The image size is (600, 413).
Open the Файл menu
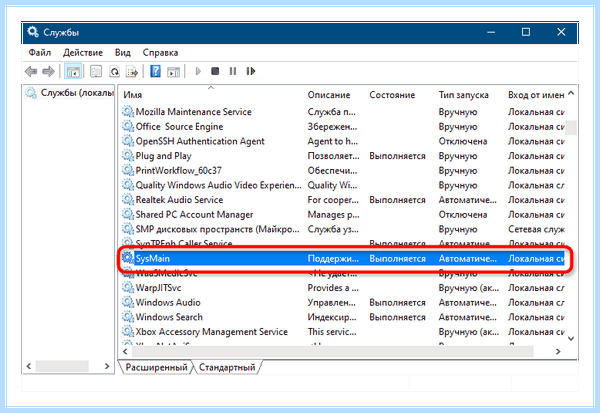39,52
